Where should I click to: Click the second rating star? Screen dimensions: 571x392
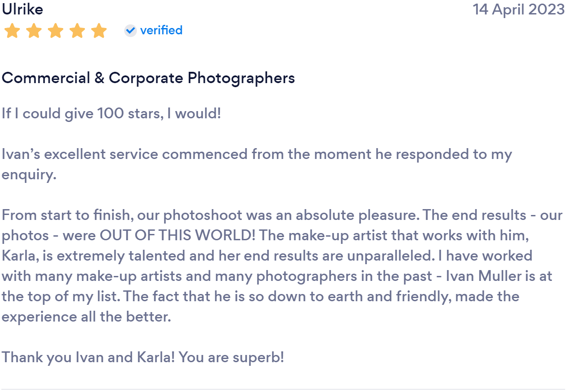(x=33, y=31)
